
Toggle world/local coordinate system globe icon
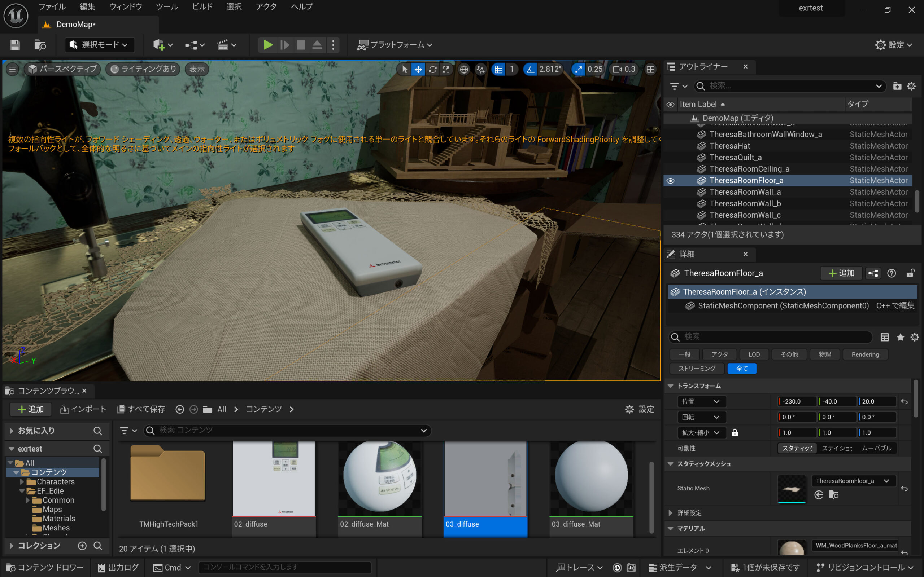coord(463,69)
